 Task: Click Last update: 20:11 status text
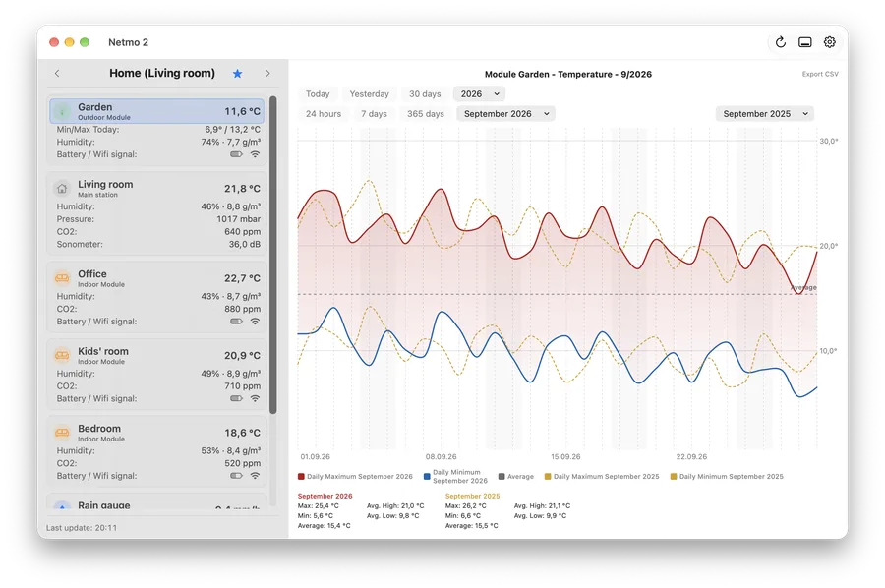82,528
